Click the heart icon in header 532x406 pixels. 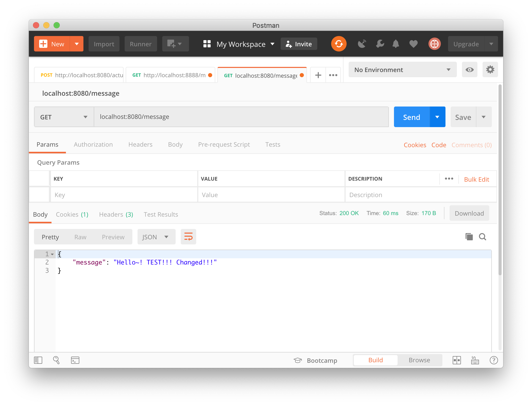(x=413, y=44)
